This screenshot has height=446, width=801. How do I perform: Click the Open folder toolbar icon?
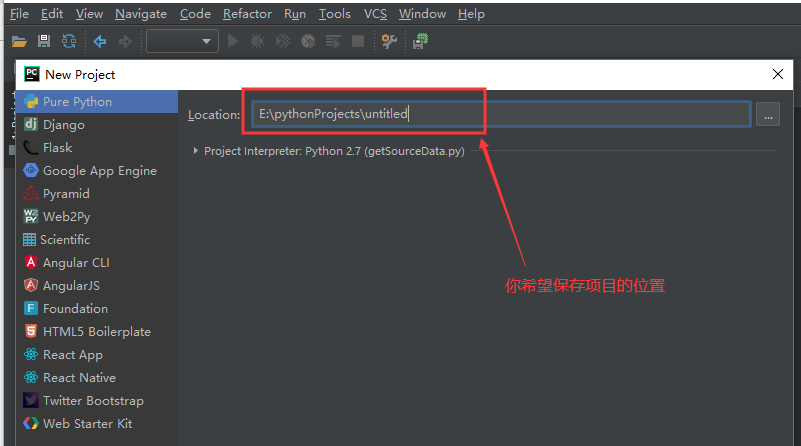(19, 41)
